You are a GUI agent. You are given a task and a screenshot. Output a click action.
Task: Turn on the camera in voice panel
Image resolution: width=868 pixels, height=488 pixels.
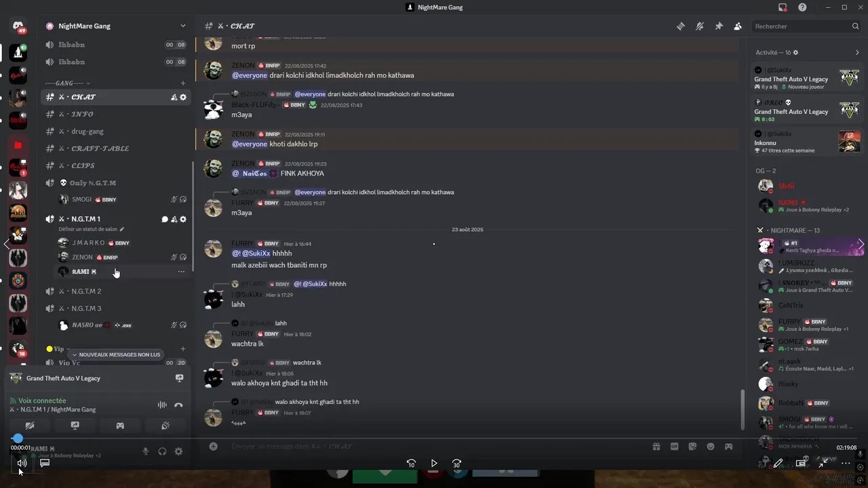pos(30,426)
